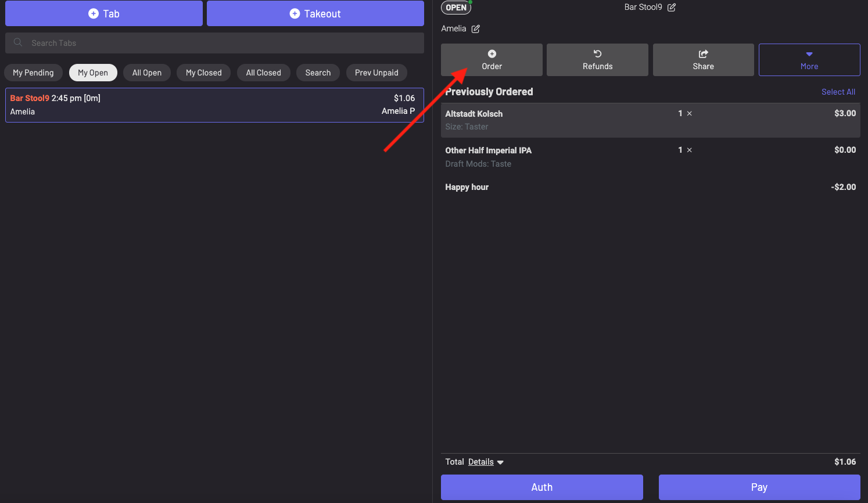
Task: Expand the More dropdown menu
Action: (x=809, y=60)
